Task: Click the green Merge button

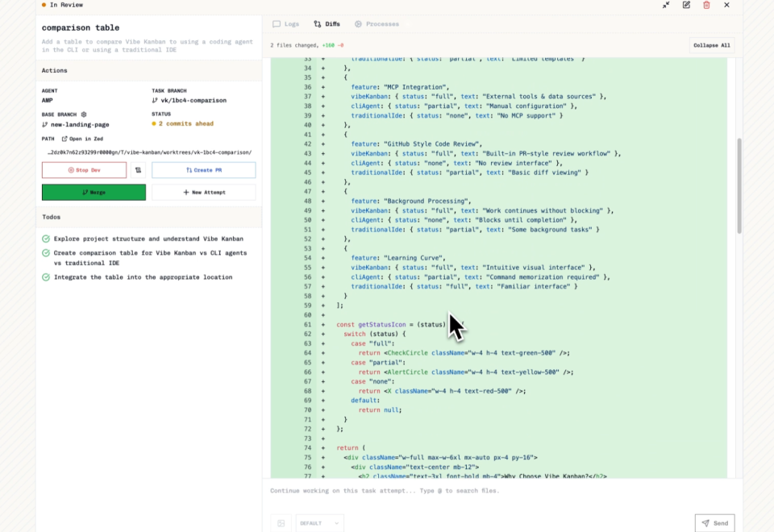Action: point(94,192)
